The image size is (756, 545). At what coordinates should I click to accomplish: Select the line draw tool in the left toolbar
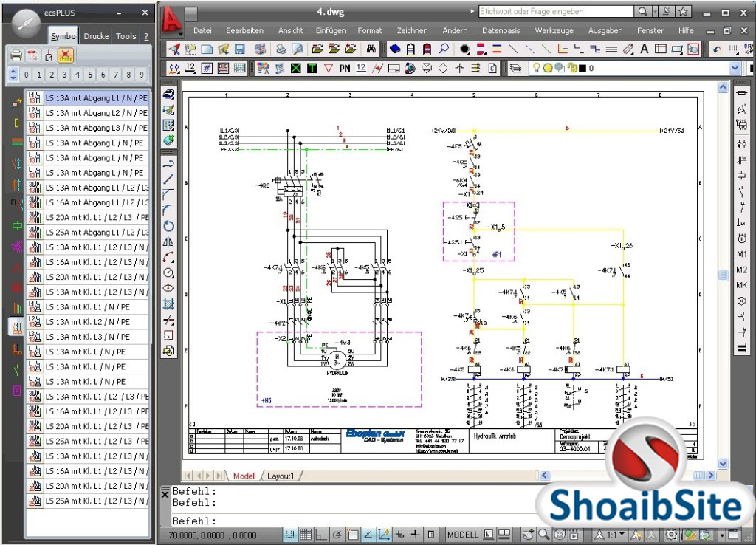[168, 179]
